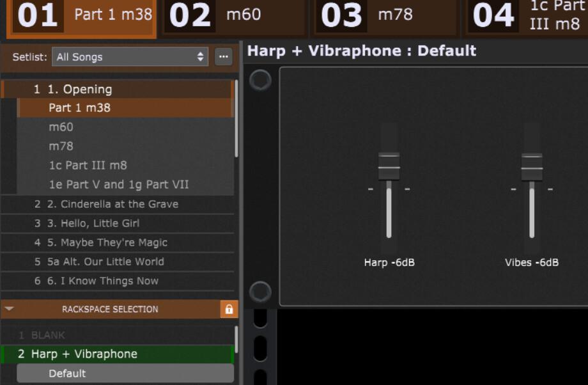Viewport: 588px width, 385px height.
Task: Open the Setlist All Songs dropdown
Action: 130,57
